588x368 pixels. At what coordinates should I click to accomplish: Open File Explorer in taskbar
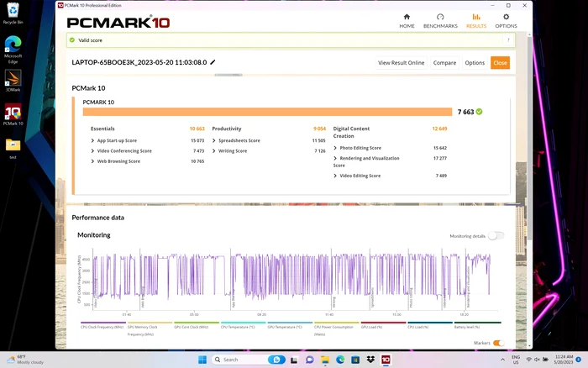click(325, 360)
